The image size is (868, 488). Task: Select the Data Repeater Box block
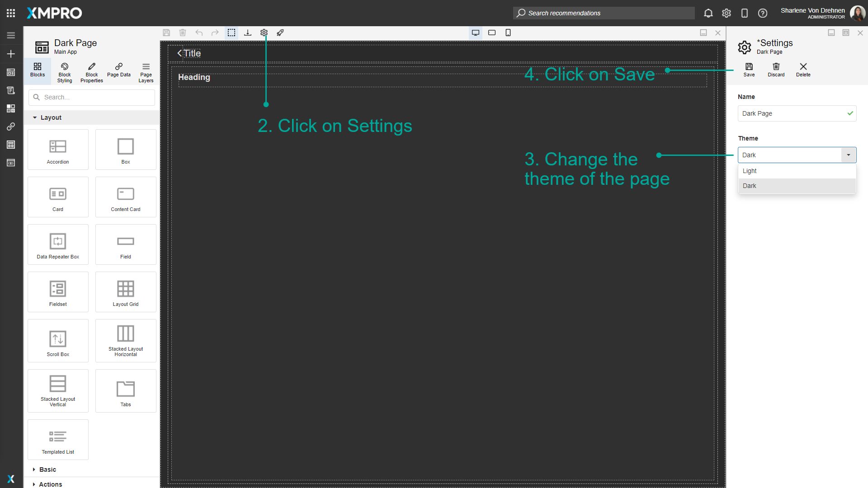[x=57, y=244]
